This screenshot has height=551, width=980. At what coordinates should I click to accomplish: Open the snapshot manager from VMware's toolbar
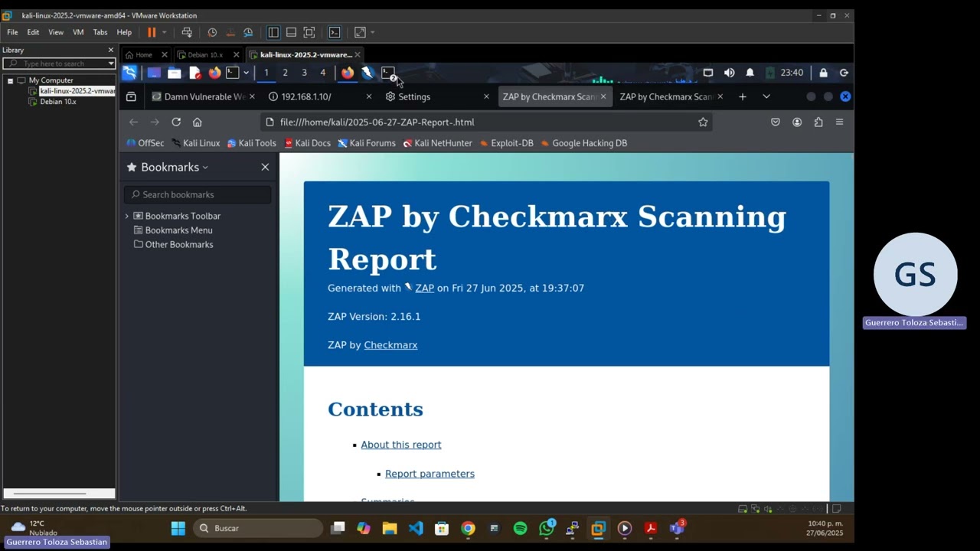[248, 32]
